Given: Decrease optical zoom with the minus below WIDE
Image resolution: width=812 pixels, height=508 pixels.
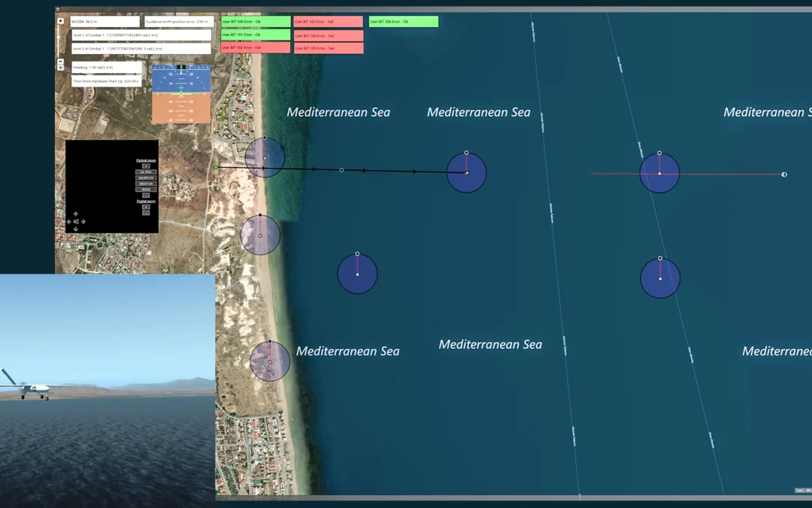Looking at the screenshot, I should pos(146,196).
